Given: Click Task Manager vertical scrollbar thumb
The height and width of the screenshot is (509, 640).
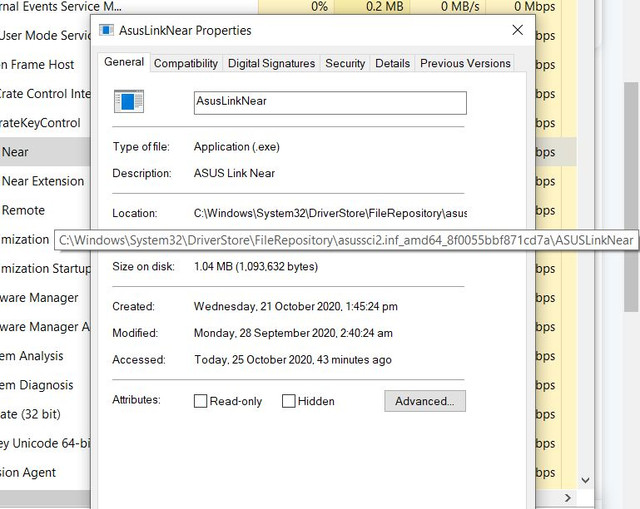Looking at the screenshot, I should pos(631,197).
